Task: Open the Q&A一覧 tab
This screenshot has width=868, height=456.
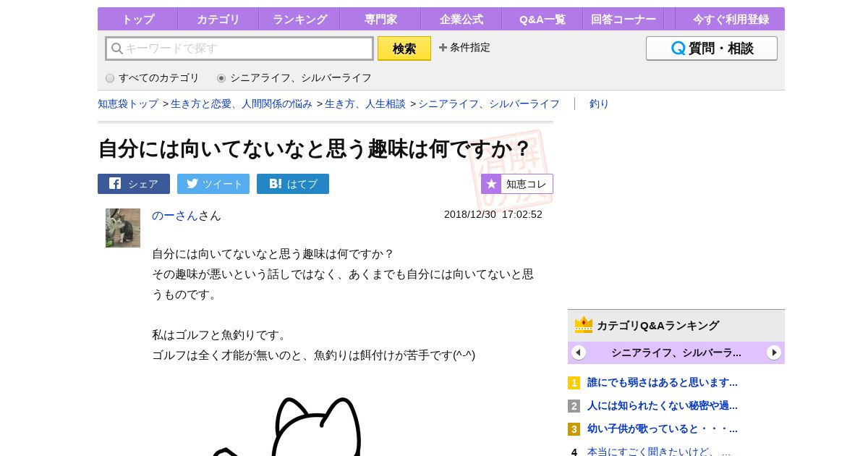Action: coord(542,19)
